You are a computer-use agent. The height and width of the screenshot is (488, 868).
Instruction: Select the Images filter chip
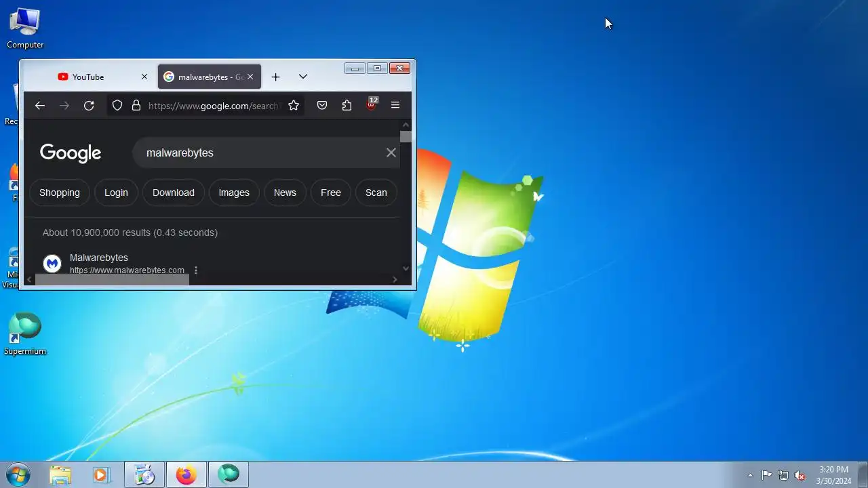234,192
